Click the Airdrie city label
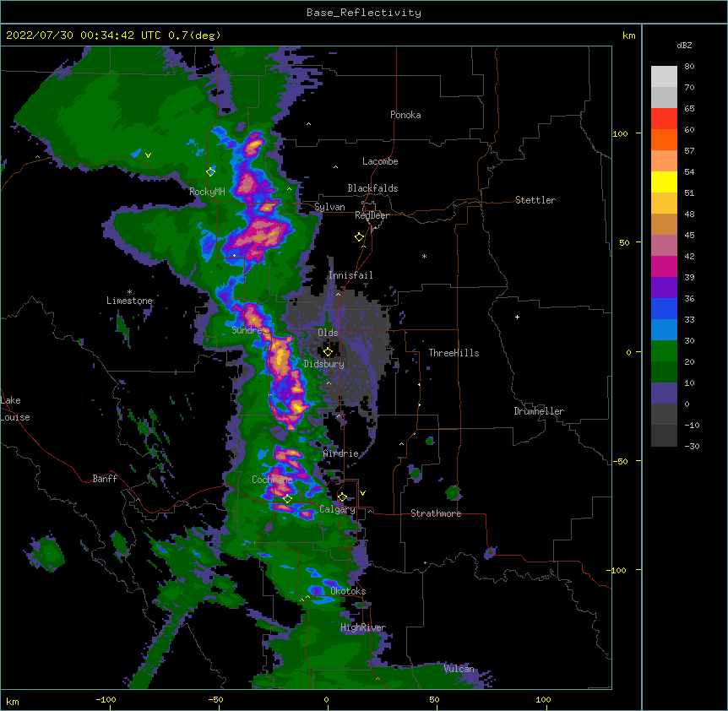The height and width of the screenshot is (711, 728). click(341, 453)
